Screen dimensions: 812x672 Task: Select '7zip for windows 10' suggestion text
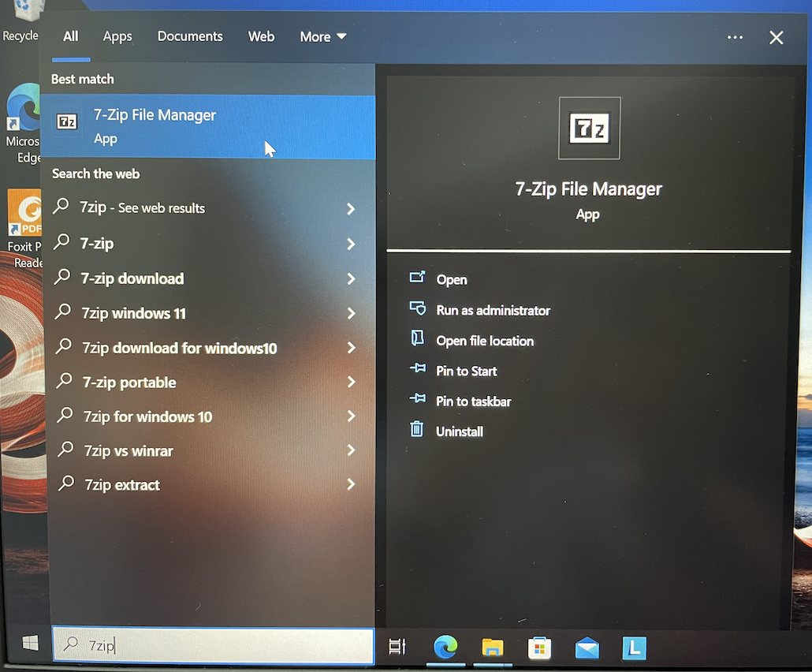(x=147, y=417)
